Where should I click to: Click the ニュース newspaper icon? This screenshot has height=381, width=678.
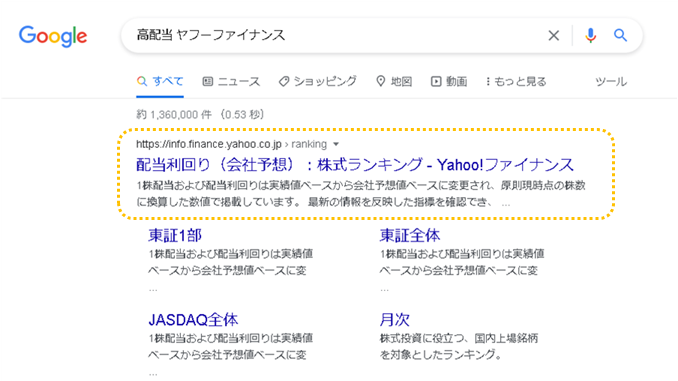coord(208,81)
